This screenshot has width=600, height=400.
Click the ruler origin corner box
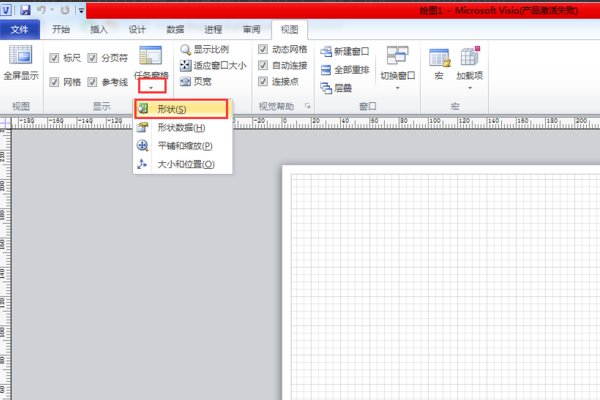[5, 123]
